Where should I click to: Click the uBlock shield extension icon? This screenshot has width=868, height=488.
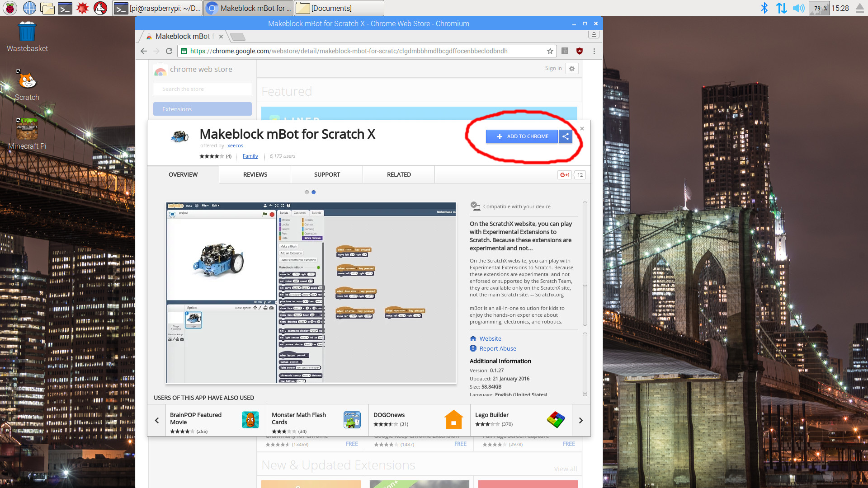[580, 51]
